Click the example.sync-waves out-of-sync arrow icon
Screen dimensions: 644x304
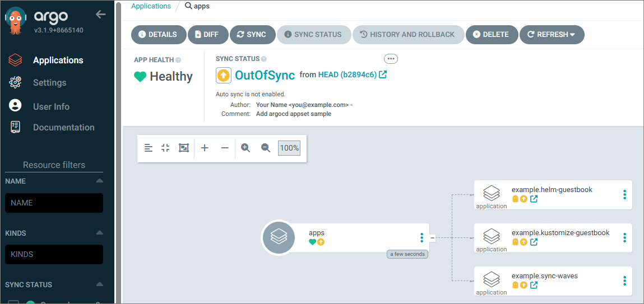point(523,285)
